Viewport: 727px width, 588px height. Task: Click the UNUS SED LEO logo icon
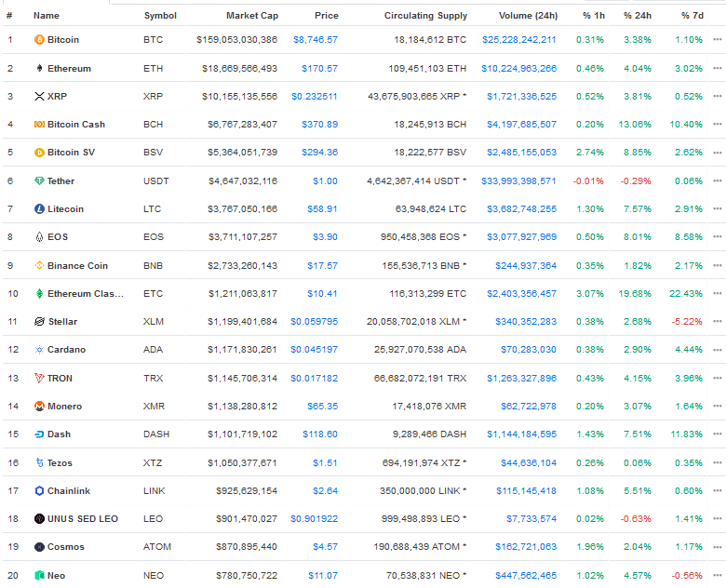click(x=39, y=519)
